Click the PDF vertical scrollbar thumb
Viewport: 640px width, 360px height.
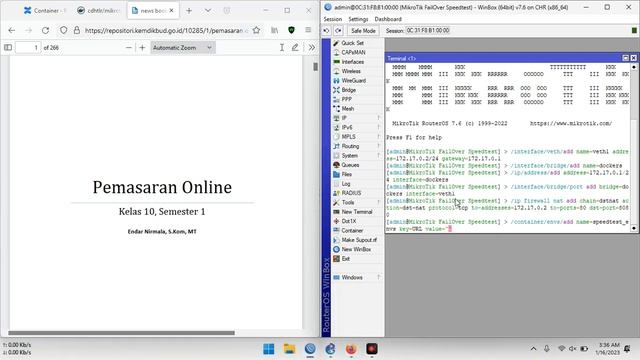315,66
